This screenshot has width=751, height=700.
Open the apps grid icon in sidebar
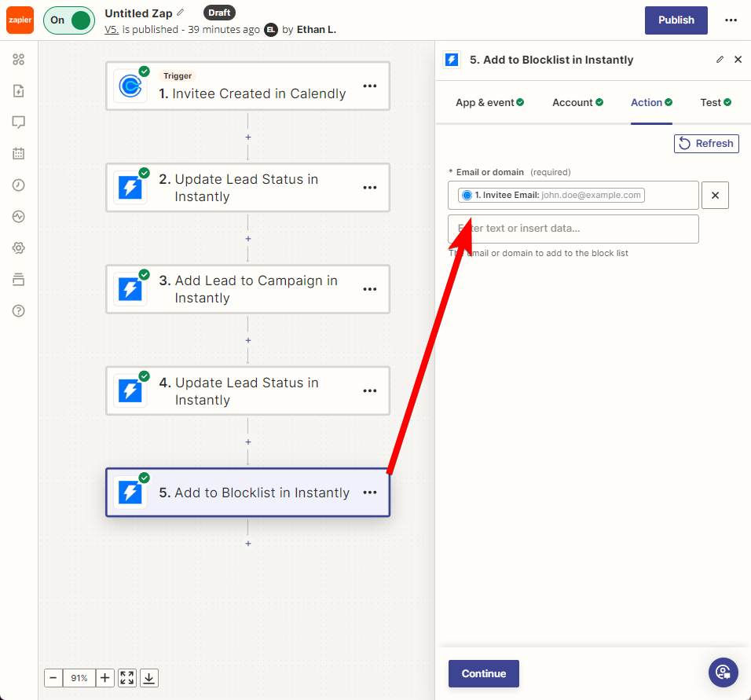tap(19, 60)
